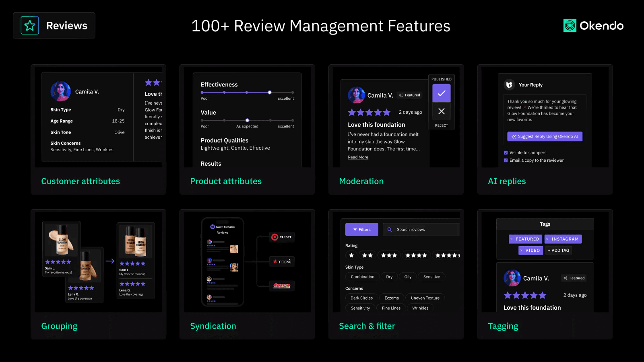Click the Reject X icon
The width and height of the screenshot is (644, 362).
coord(442,111)
